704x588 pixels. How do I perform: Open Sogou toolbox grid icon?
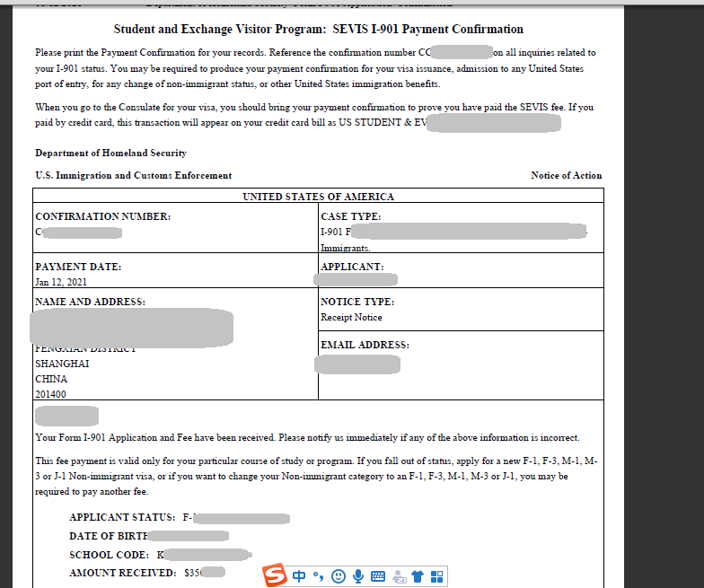tap(436, 576)
